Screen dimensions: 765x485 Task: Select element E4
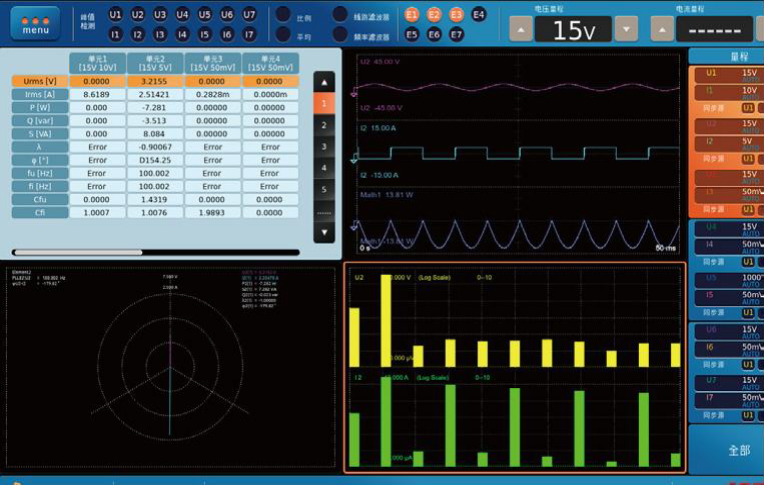pyautogui.click(x=479, y=15)
